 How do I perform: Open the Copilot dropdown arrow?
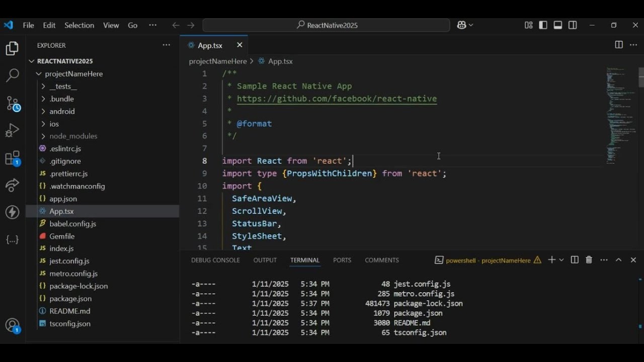pos(471,25)
